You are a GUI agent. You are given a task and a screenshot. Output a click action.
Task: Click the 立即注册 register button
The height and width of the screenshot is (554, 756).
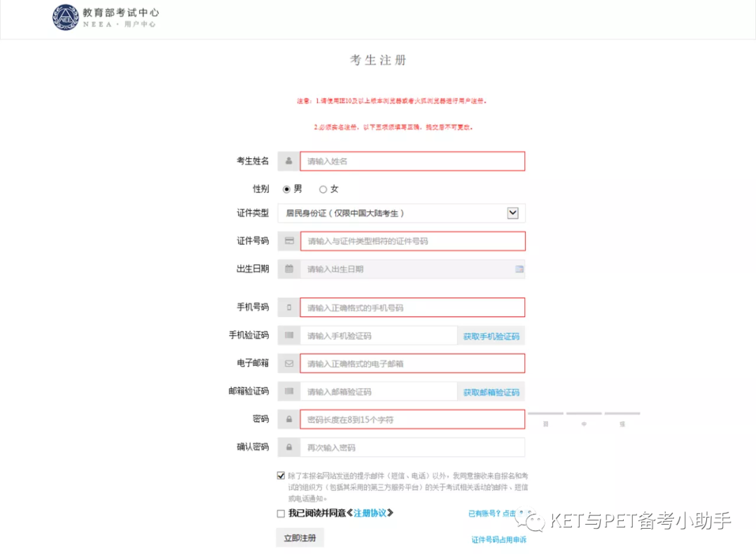click(300, 538)
